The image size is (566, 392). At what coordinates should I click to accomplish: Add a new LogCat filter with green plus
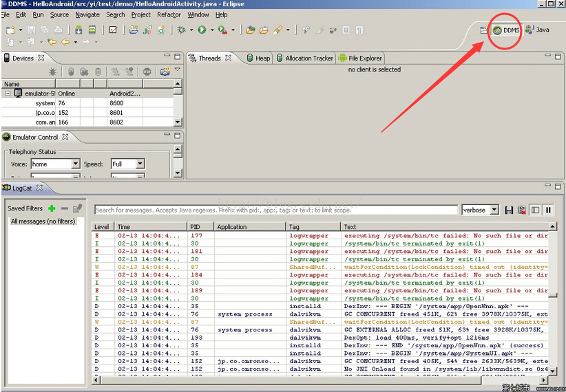[52, 208]
